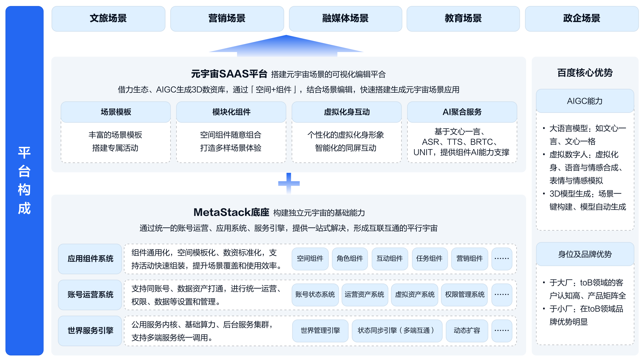The width and height of the screenshot is (644, 362).
Task: Click the 身位及品牌优势 header
Action: point(585,254)
